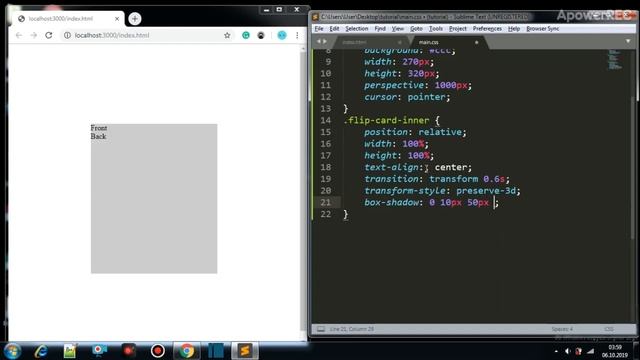This screenshot has width=640, height=360.
Task: Open the Chrome three-dot menu
Action: click(x=297, y=36)
